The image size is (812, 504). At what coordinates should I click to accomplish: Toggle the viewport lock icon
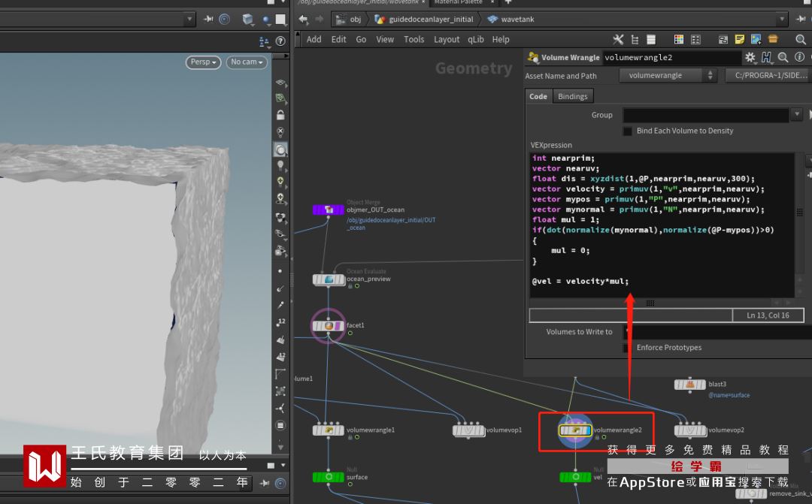click(x=280, y=115)
